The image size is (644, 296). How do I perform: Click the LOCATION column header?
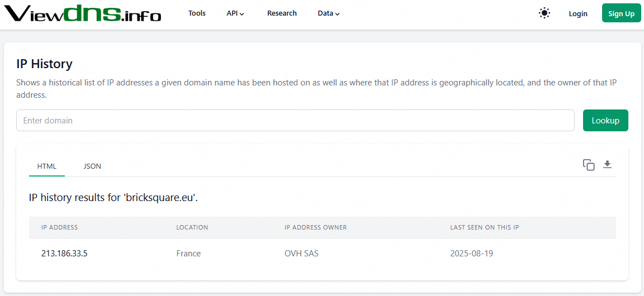pyautogui.click(x=192, y=227)
